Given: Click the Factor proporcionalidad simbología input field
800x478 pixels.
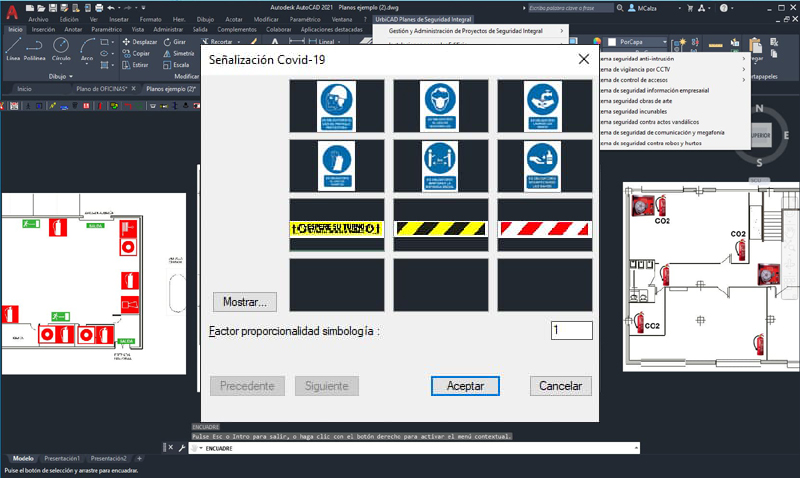Looking at the screenshot, I should 571,331.
